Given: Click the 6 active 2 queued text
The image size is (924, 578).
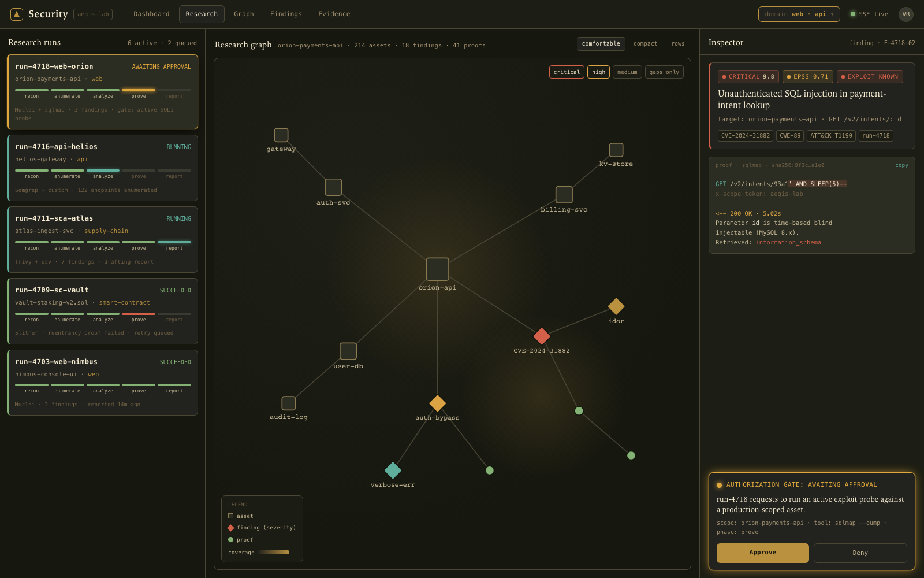Looking at the screenshot, I should [x=162, y=43].
